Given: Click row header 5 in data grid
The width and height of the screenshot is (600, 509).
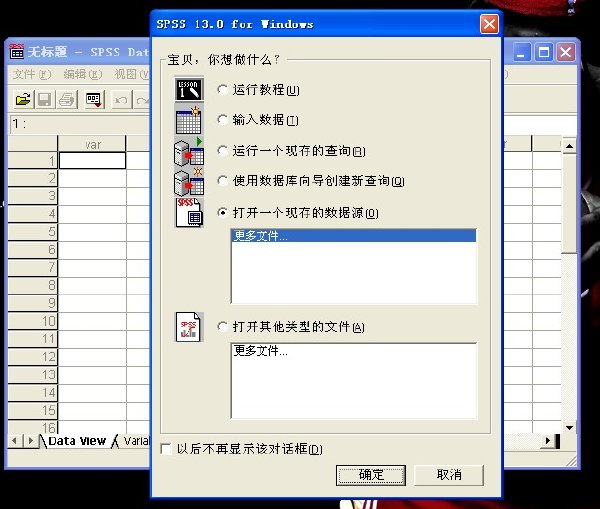Looking at the screenshot, I should click(x=33, y=232).
